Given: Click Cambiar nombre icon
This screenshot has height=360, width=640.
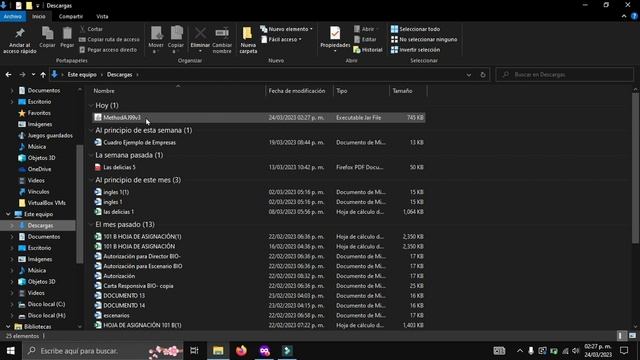Looking at the screenshot, I should click(222, 33).
